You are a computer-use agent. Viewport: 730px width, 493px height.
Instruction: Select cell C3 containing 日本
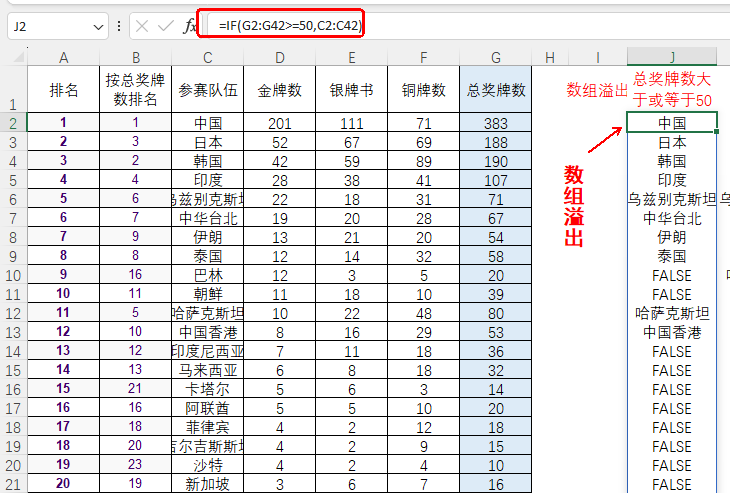pos(208,142)
